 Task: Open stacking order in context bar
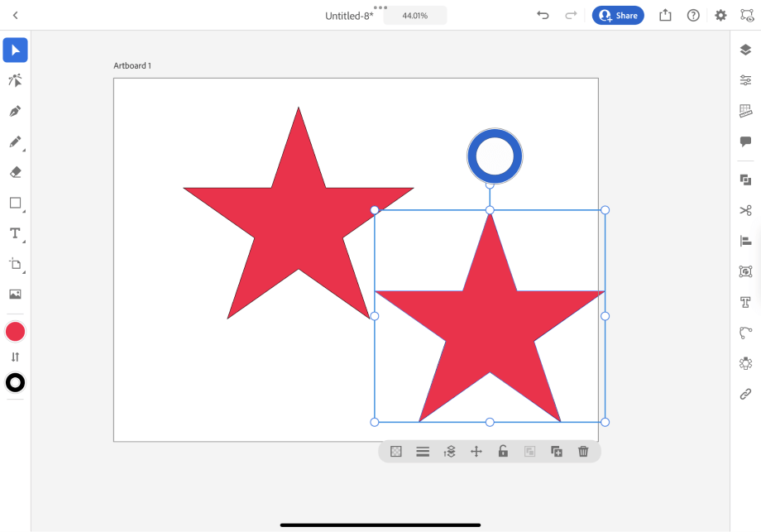tap(449, 452)
